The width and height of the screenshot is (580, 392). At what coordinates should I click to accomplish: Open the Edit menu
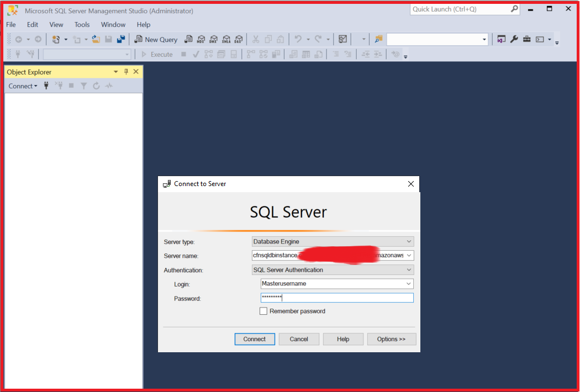coord(33,24)
